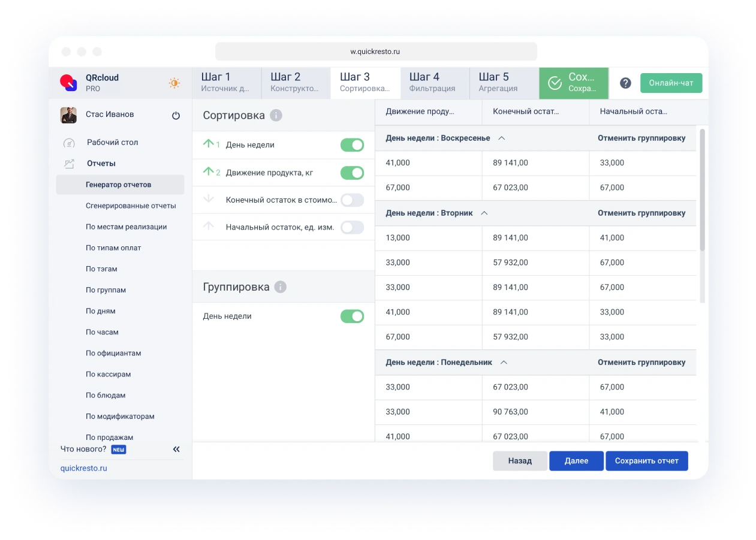Collapse the Понедельник group chevron

[x=504, y=362]
